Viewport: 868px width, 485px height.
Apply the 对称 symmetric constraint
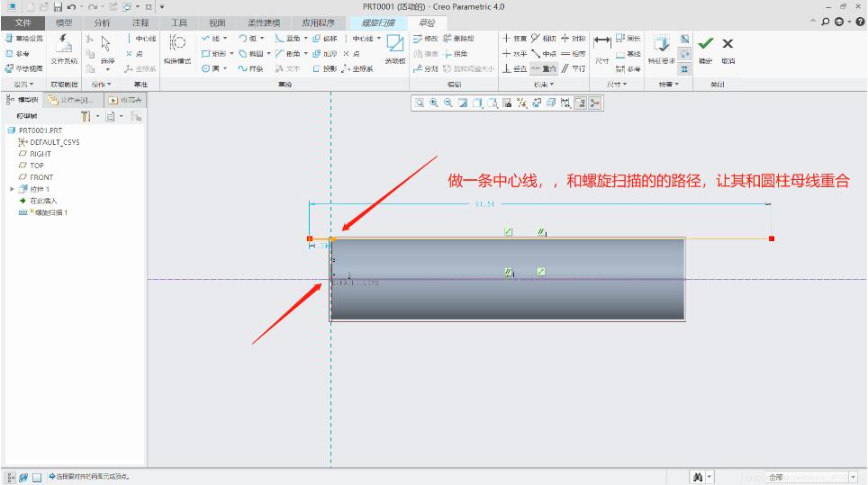tap(574, 38)
